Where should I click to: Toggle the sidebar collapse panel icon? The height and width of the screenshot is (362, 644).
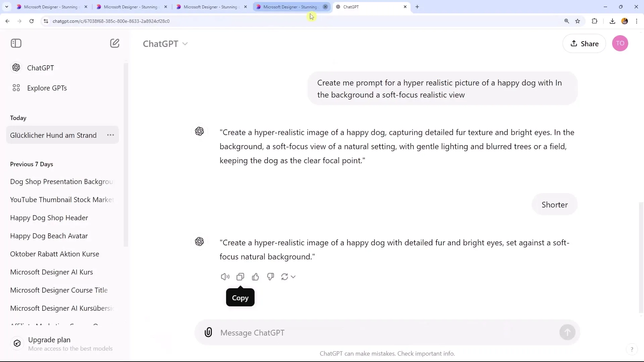point(15,43)
